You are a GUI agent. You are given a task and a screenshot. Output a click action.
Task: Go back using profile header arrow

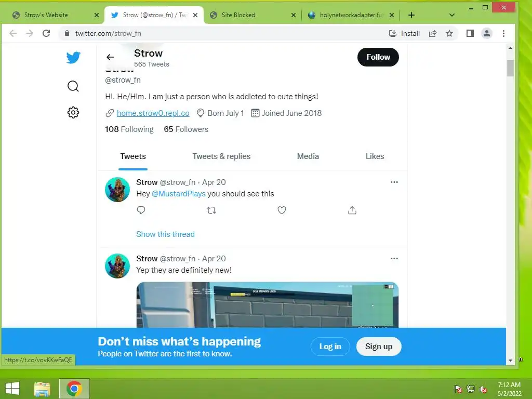110,57
